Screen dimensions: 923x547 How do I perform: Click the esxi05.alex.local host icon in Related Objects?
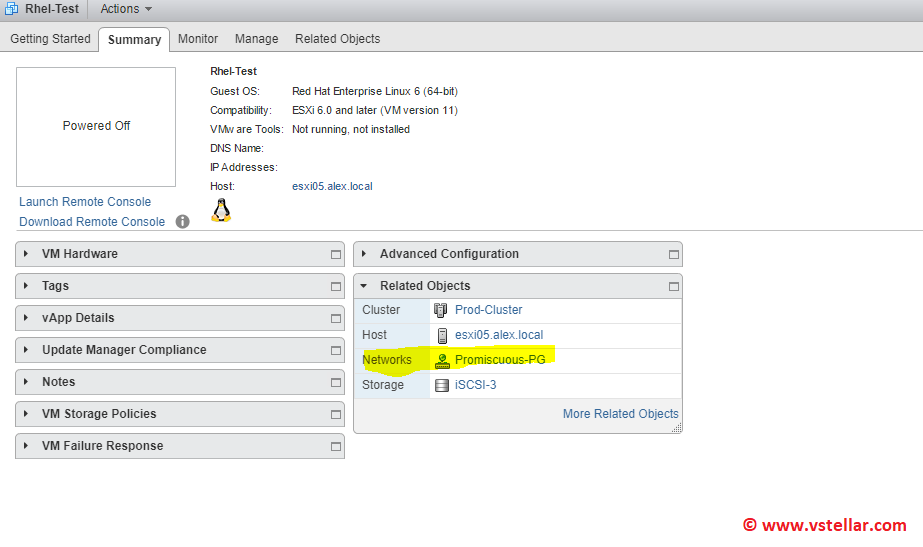tap(441, 335)
